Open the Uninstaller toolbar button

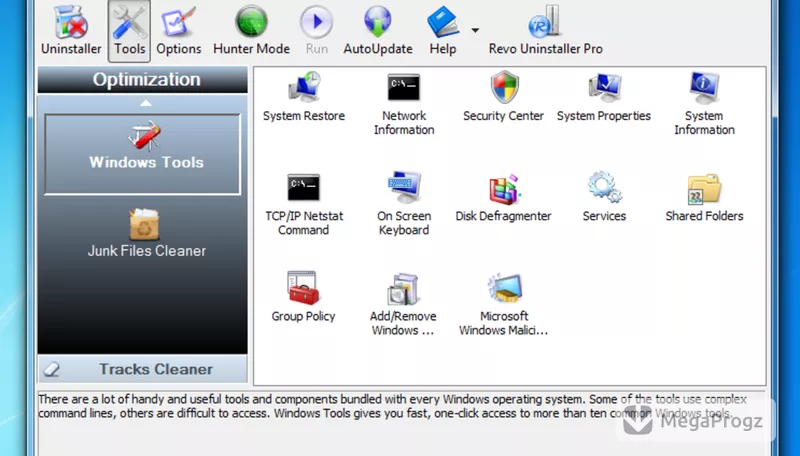(x=71, y=31)
